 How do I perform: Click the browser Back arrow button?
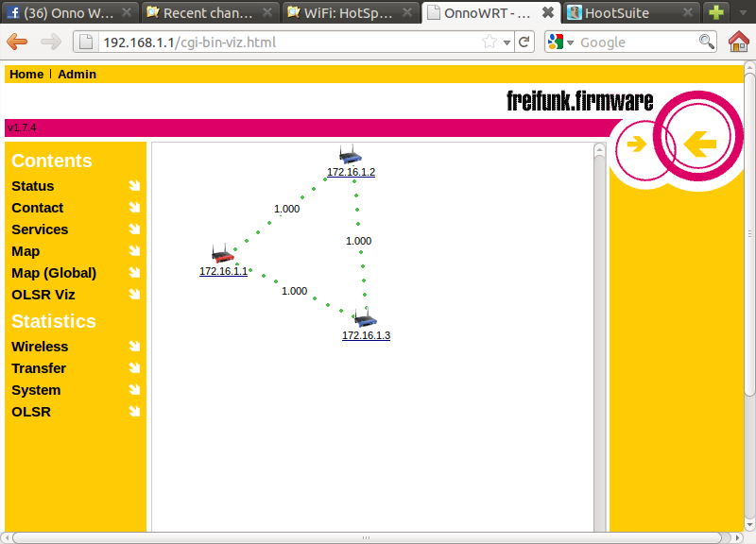click(17, 42)
